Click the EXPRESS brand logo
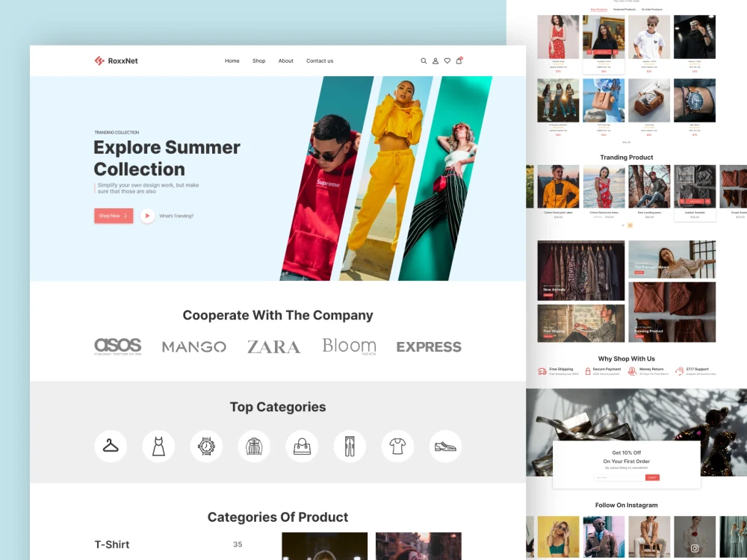 [x=429, y=346]
